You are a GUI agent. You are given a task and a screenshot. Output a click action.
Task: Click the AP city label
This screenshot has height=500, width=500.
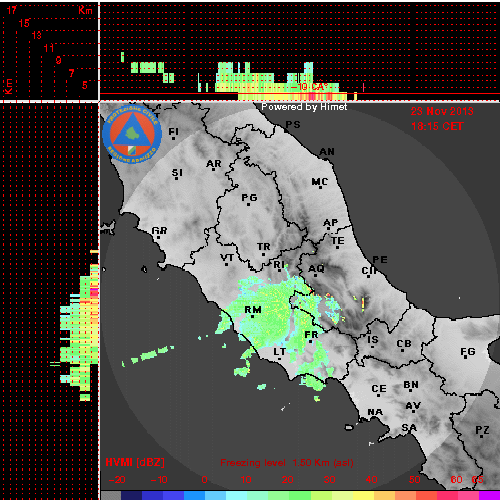[x=331, y=223]
